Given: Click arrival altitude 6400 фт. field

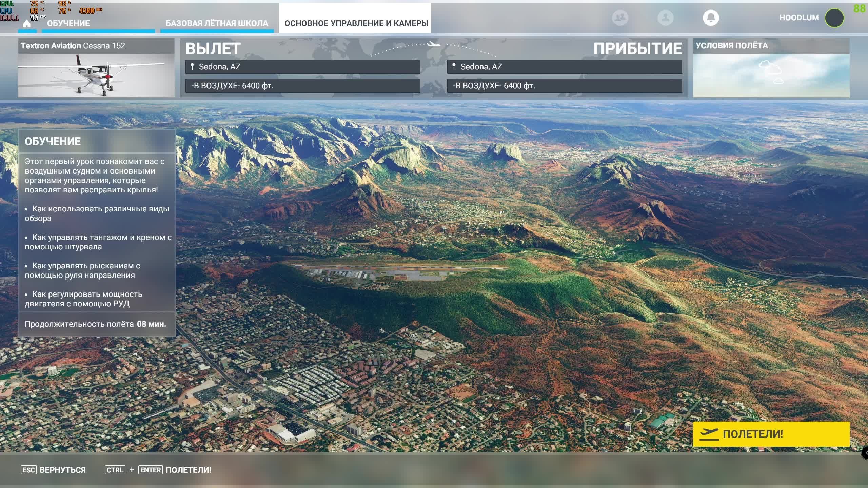Looking at the screenshot, I should coord(564,86).
